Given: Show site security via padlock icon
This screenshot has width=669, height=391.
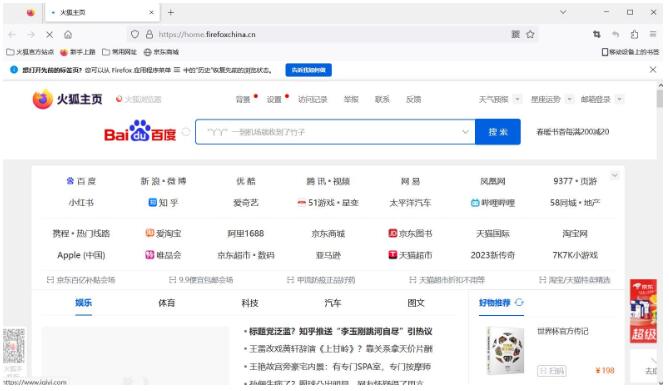Looking at the screenshot, I should click(x=149, y=34).
